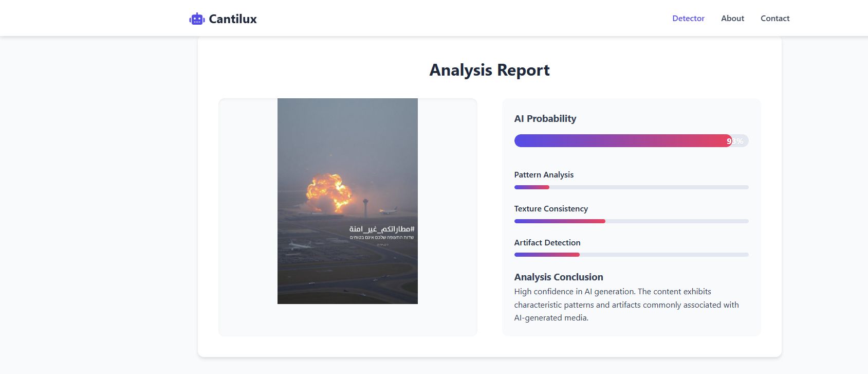Click the Cantilux brand name
Screen dimensions: 868x374
tap(233, 19)
